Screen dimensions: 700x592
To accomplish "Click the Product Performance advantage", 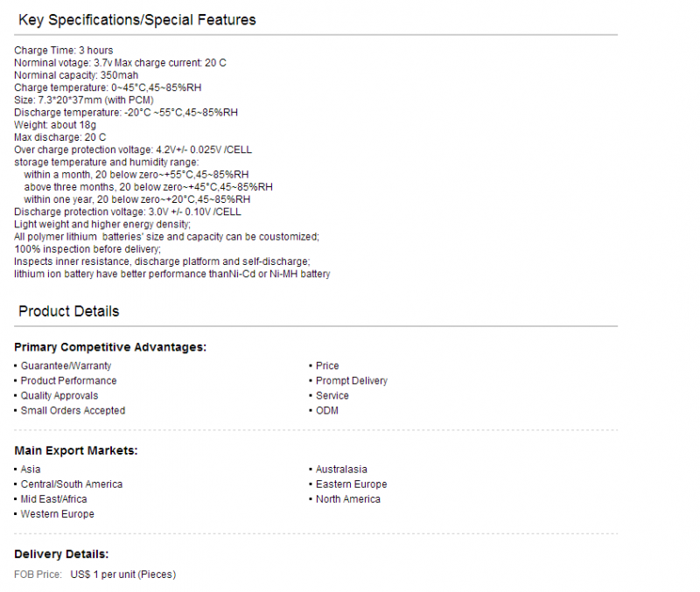I will point(69,380).
